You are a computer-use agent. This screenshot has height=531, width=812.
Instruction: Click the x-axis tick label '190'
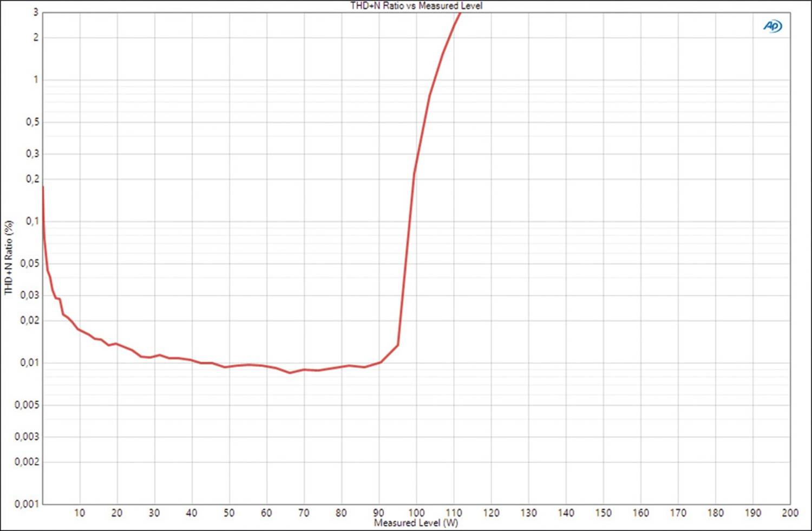[752, 513]
